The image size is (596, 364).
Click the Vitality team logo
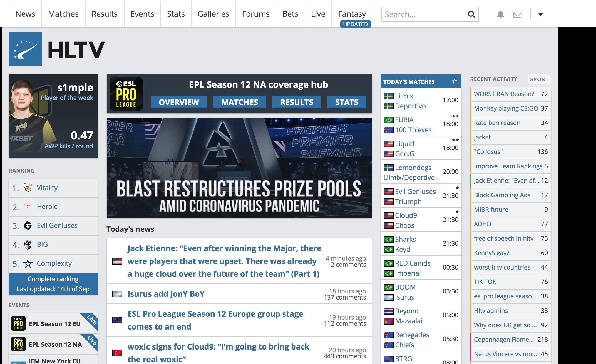point(28,188)
